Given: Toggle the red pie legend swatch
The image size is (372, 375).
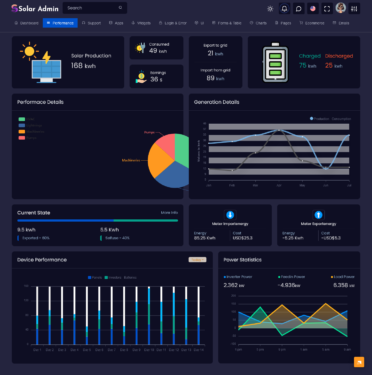Looking at the screenshot, I should point(22,138).
